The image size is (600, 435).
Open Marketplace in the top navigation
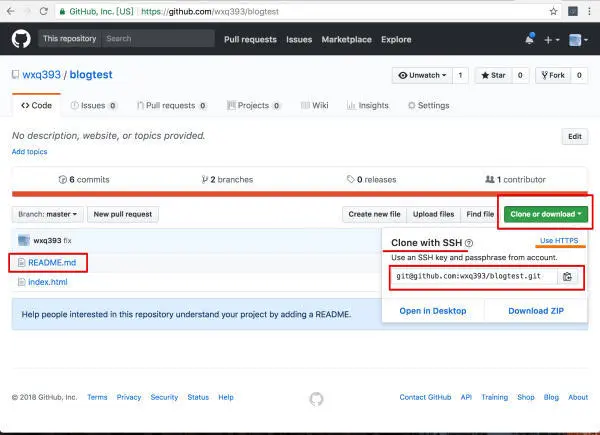point(346,39)
